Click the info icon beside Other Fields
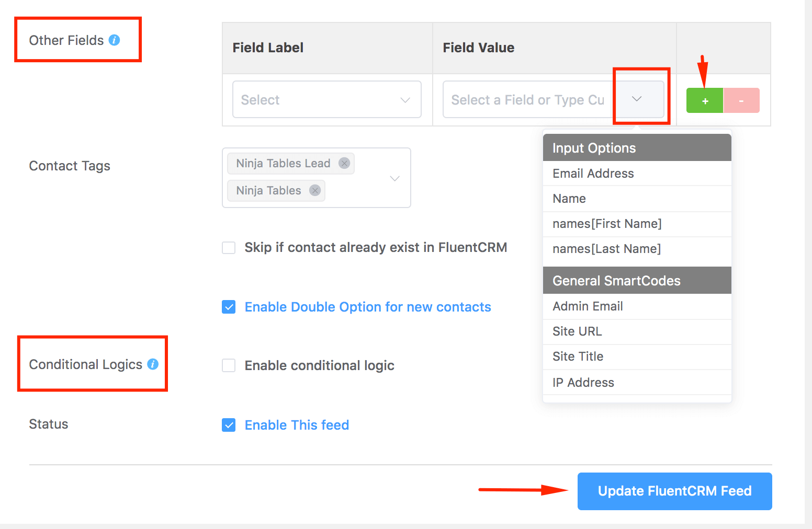The height and width of the screenshot is (529, 812). tap(115, 40)
